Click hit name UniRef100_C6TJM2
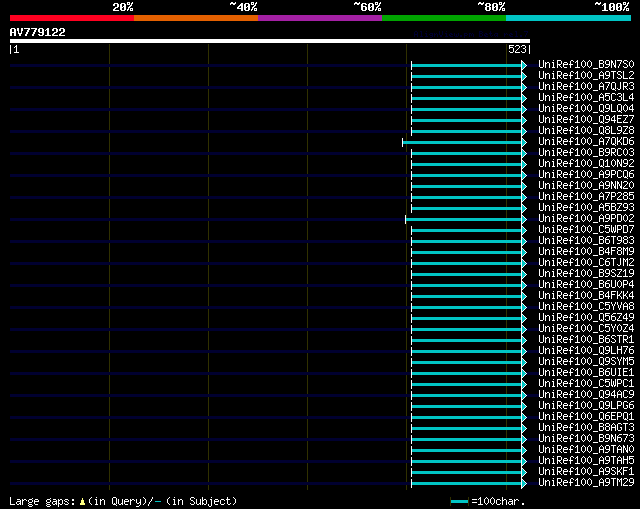 (586, 263)
